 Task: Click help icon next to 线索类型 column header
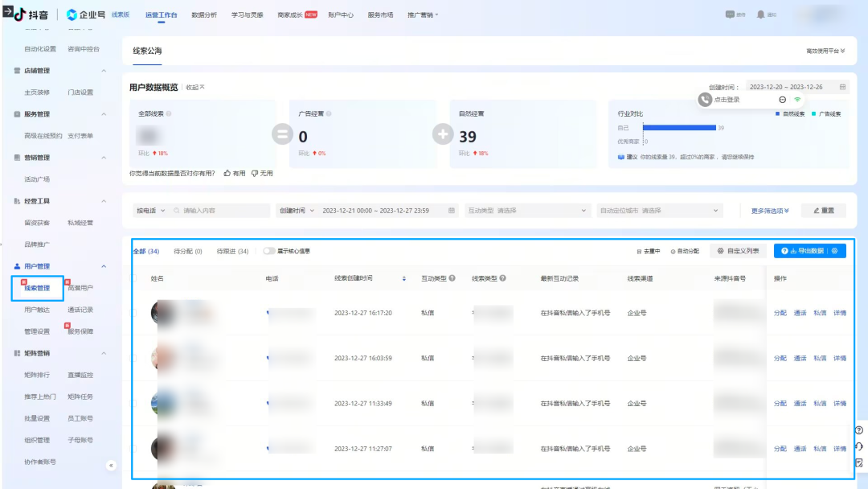[x=502, y=278]
